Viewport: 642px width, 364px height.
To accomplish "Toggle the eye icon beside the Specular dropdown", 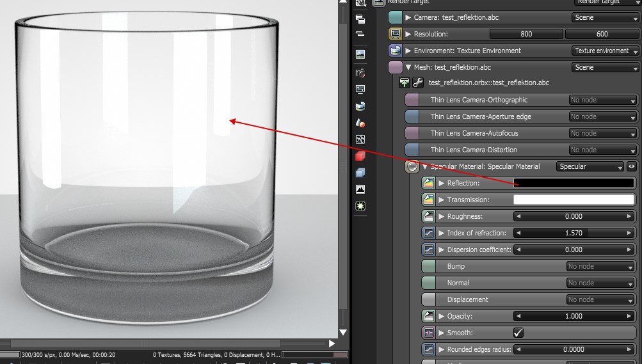I will (x=631, y=166).
